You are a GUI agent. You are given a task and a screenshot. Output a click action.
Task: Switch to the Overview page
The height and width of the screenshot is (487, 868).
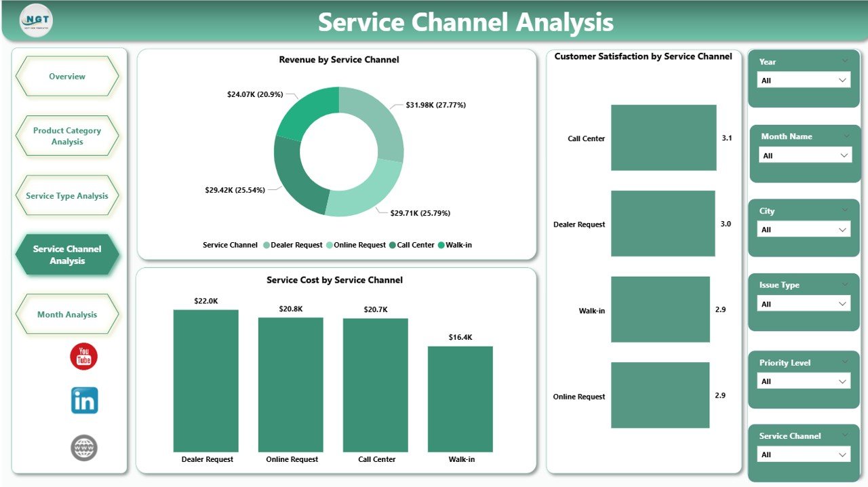[x=66, y=76]
